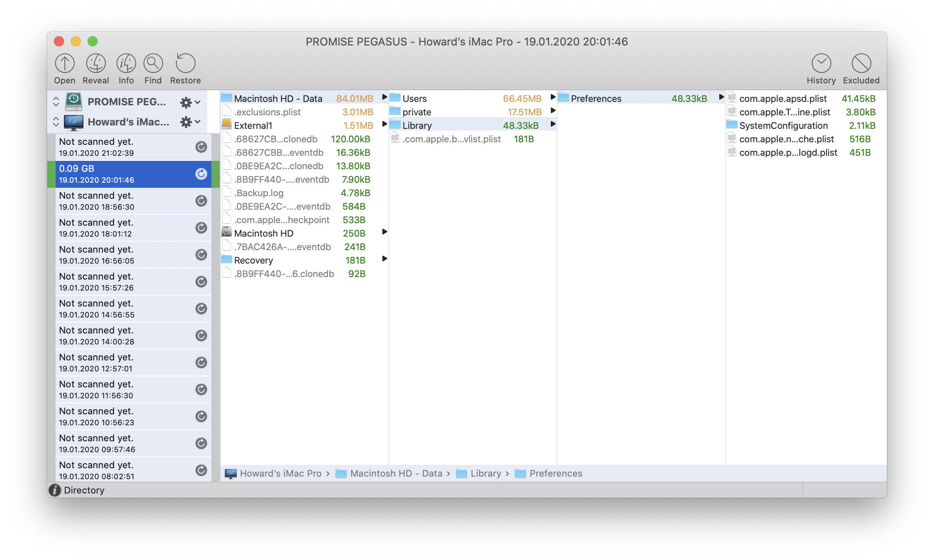
Task: Click the Restore toolbar icon
Action: (185, 64)
